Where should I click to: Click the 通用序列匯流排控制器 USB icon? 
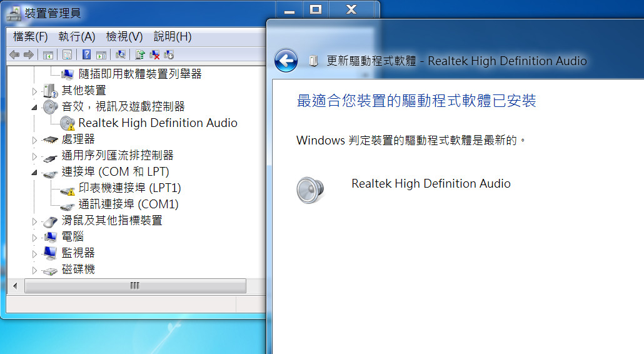(x=50, y=158)
